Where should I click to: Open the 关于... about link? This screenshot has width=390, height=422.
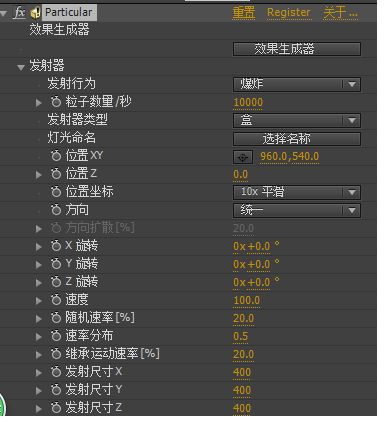(x=340, y=13)
